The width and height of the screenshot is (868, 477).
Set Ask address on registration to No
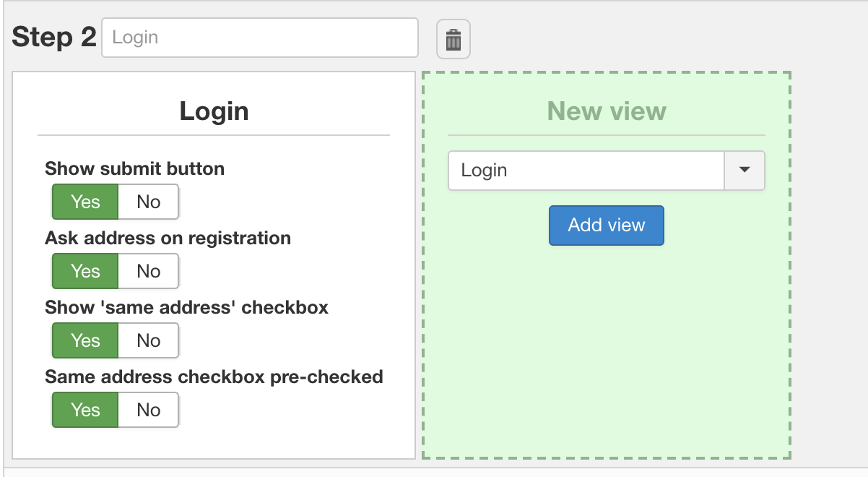148,271
